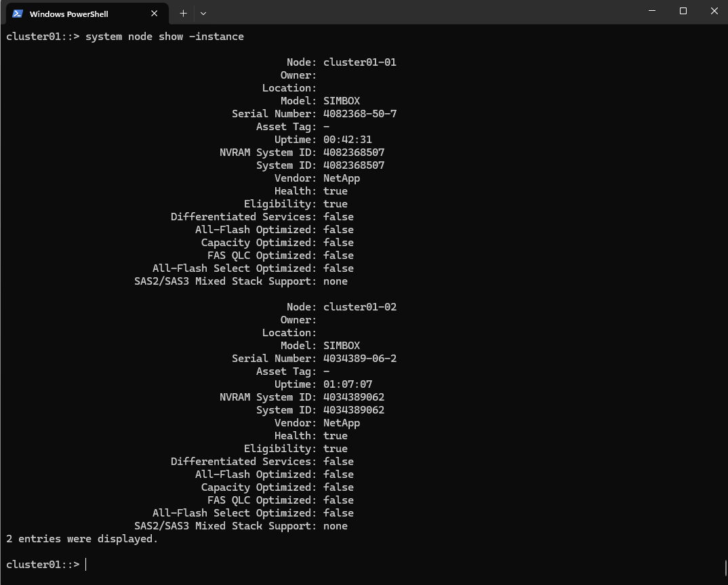Click serial number '4034389-06-2'

pos(360,359)
